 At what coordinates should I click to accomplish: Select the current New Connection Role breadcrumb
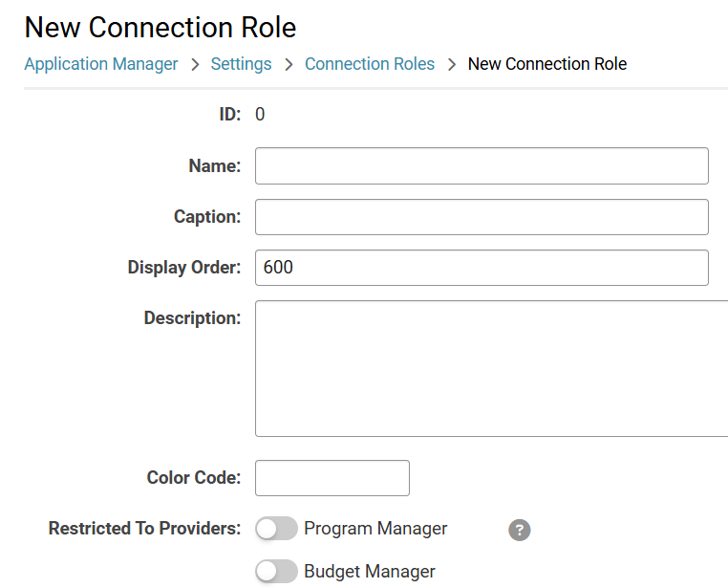[546, 64]
